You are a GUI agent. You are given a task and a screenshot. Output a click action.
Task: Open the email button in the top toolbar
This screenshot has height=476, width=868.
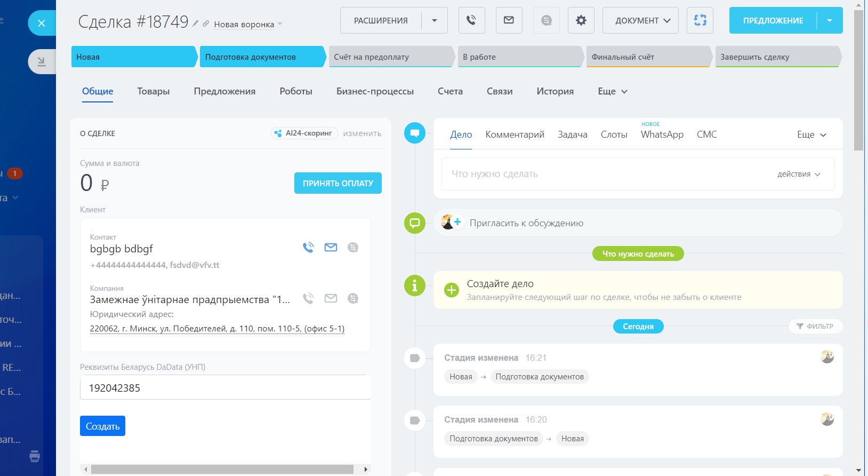tap(509, 20)
